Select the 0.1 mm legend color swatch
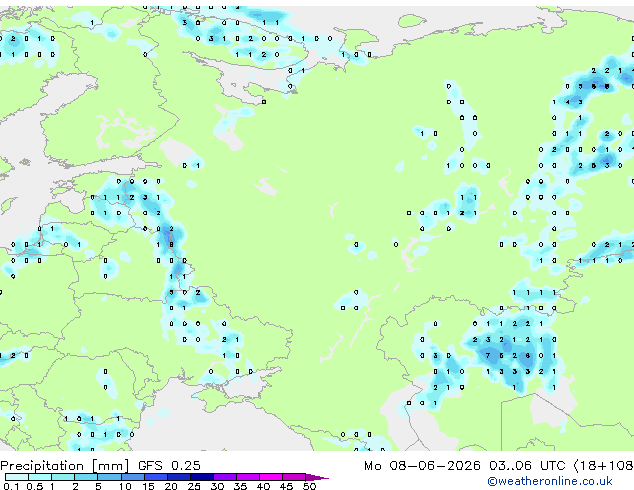Screen dimensions: 634x490 click(x=17, y=477)
